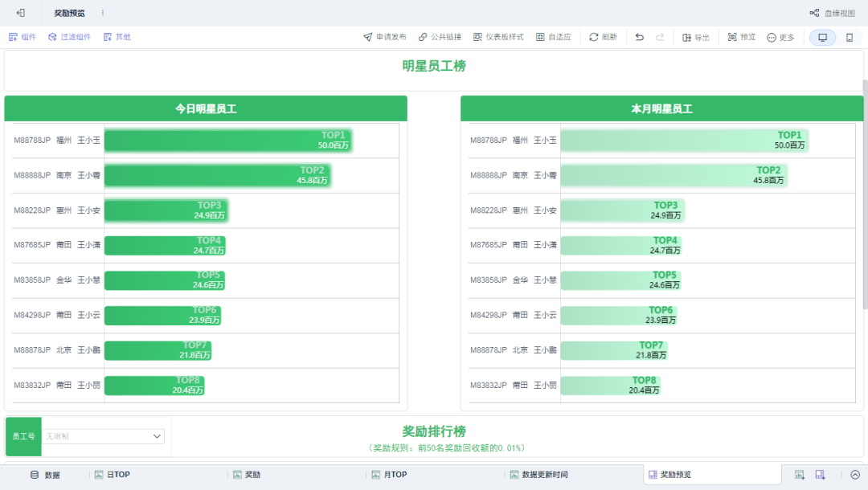868x490 pixels.
Task: Click 导出 export
Action: click(696, 37)
